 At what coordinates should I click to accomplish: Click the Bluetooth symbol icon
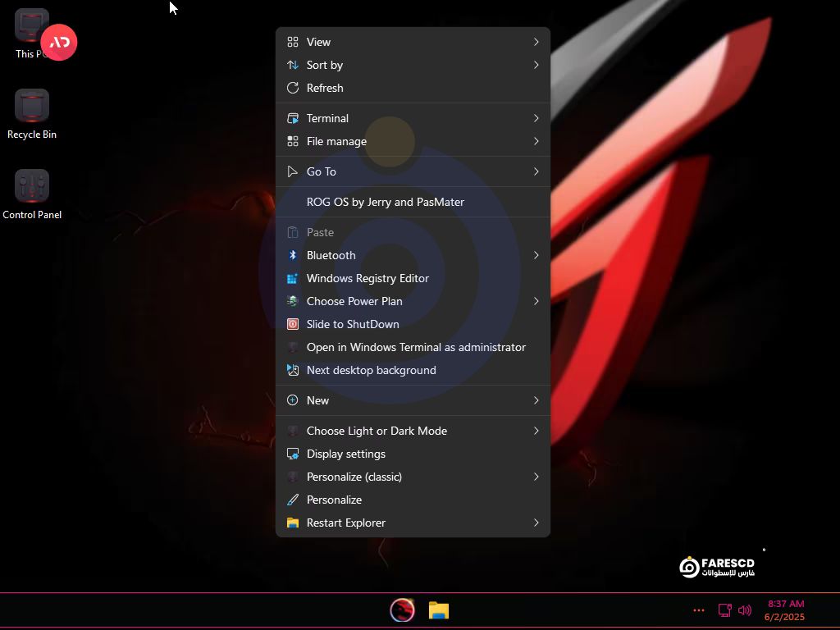point(293,255)
